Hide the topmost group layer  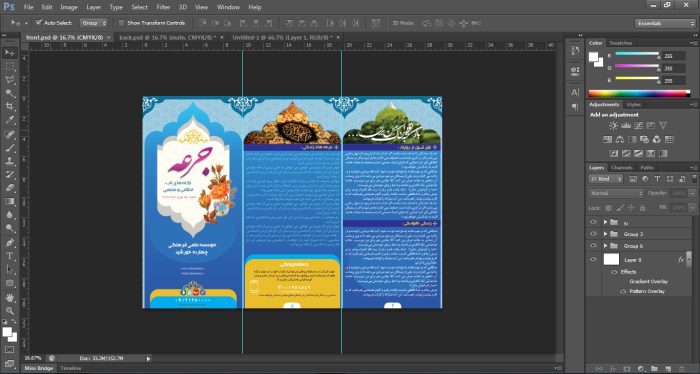pos(593,222)
